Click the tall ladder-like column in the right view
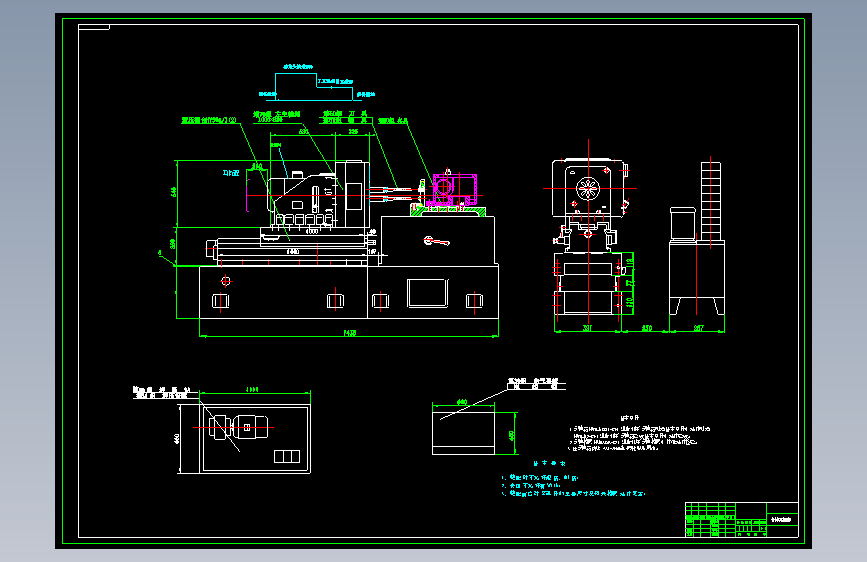 point(711,201)
